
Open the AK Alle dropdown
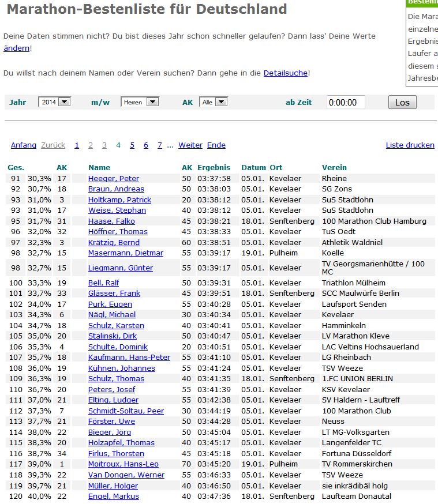214,102
